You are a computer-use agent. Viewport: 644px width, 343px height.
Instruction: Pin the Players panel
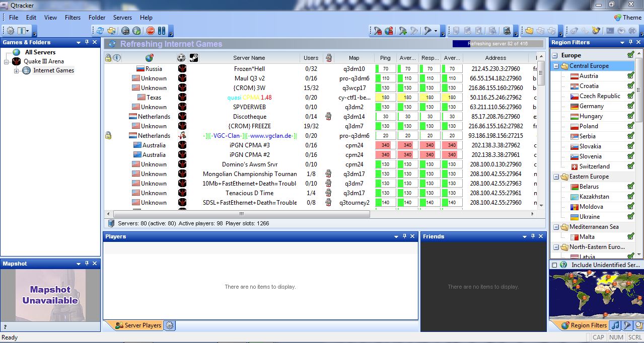tap(404, 236)
